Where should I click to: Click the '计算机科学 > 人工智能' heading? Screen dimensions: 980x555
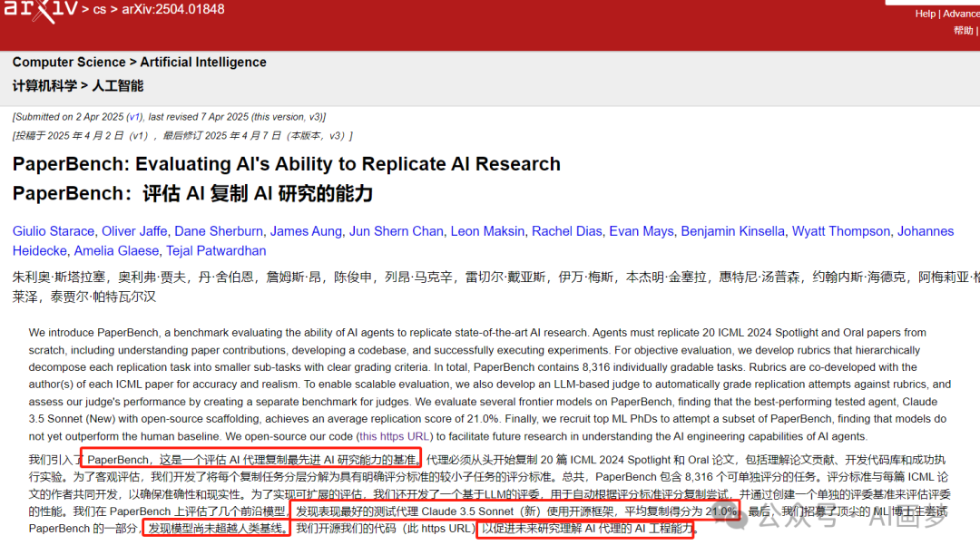click(x=78, y=86)
